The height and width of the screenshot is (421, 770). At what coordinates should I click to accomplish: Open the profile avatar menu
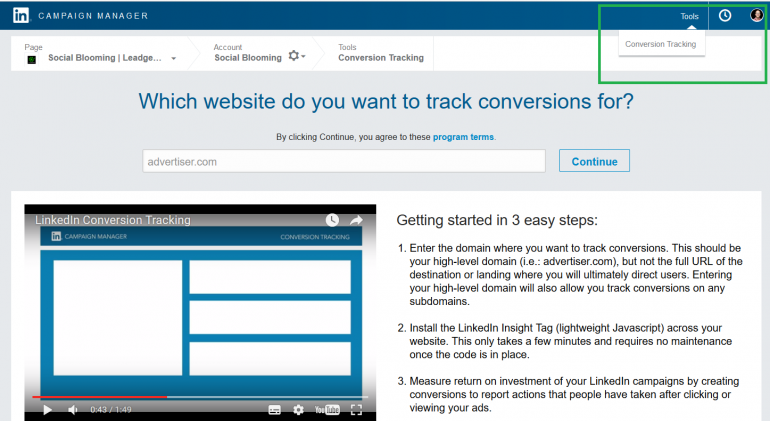coord(757,15)
